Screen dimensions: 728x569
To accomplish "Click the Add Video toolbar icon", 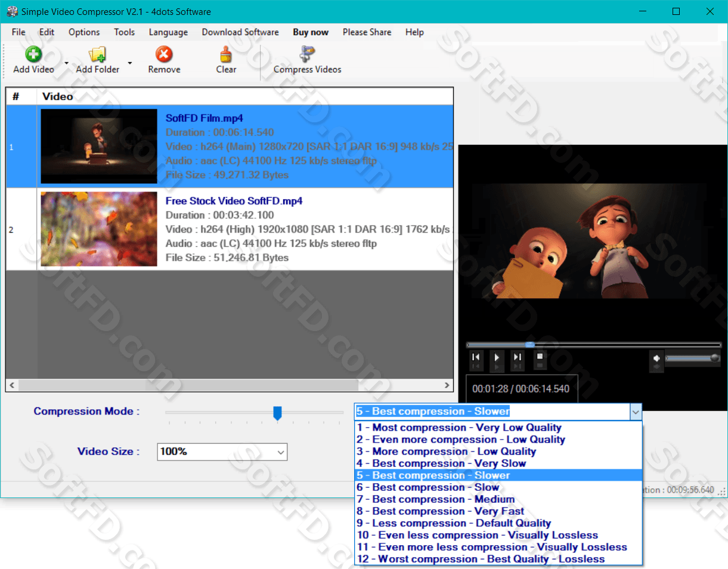I will (33, 54).
